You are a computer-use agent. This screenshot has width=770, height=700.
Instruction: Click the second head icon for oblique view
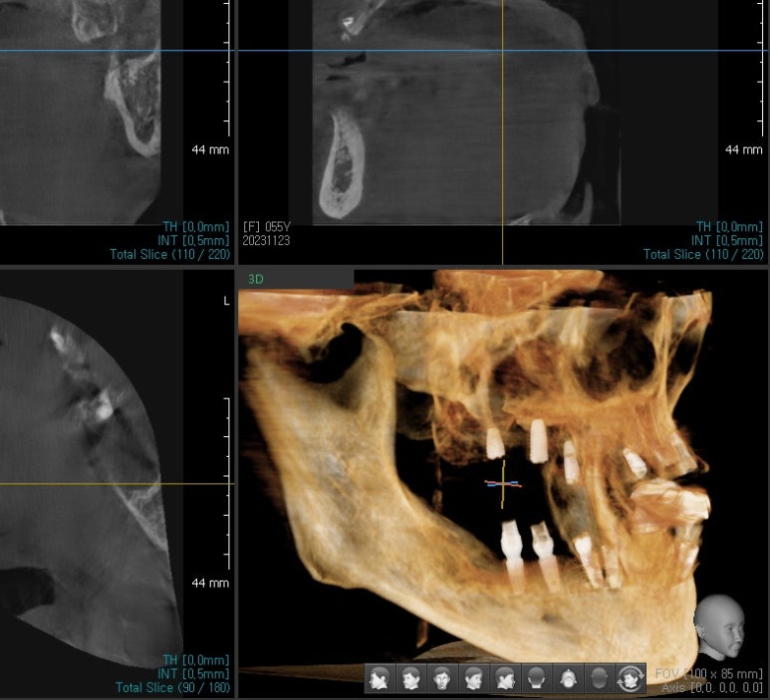click(410, 678)
